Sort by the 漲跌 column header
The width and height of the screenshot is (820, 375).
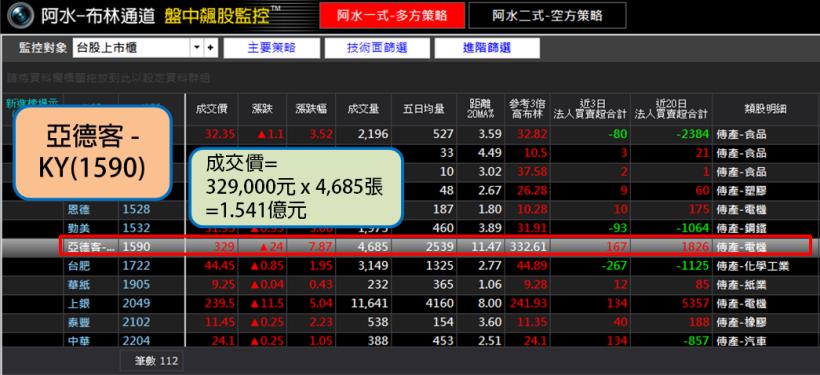[263, 109]
